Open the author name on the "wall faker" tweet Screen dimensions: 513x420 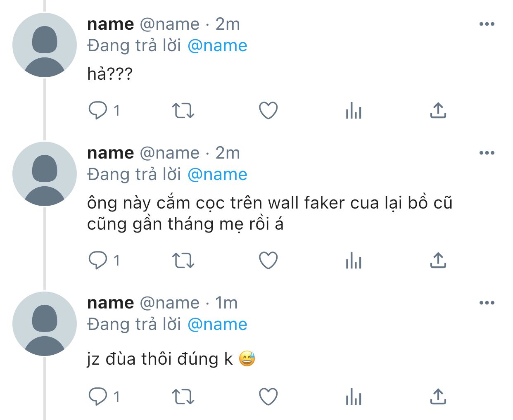click(110, 153)
